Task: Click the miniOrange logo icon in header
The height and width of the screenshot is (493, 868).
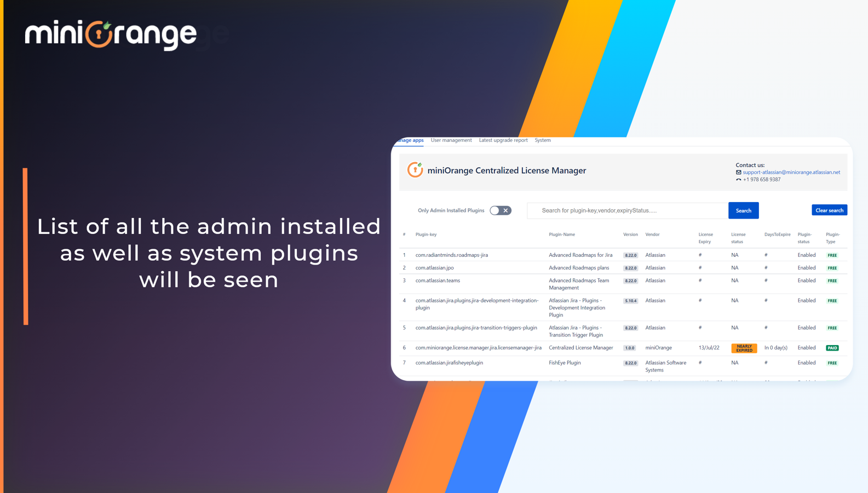Action: [415, 170]
